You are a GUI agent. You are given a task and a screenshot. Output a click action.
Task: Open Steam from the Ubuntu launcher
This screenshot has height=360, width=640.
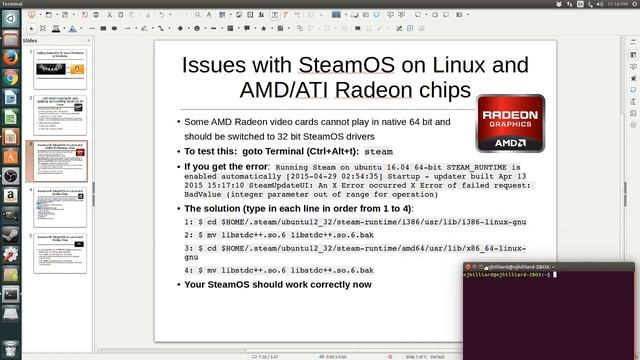pos(11,234)
